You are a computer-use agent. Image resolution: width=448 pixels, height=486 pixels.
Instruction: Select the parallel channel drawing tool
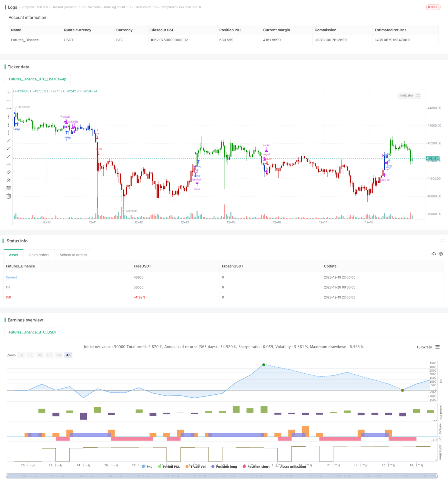point(9,172)
